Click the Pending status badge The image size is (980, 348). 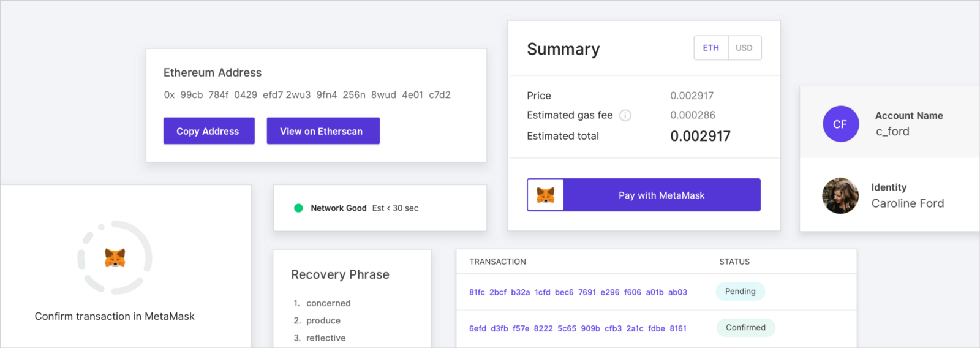740,292
